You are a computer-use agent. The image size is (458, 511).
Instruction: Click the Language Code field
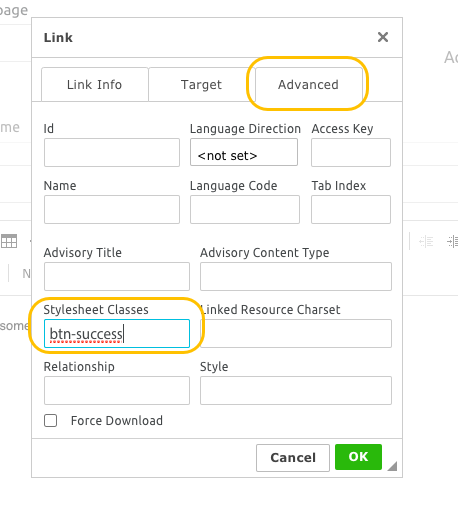pyautogui.click(x=245, y=210)
